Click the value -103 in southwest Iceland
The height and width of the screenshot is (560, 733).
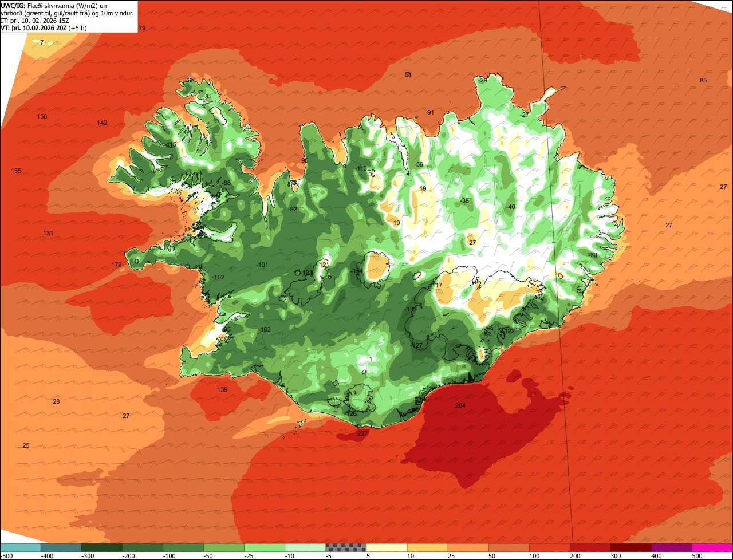[x=264, y=329]
